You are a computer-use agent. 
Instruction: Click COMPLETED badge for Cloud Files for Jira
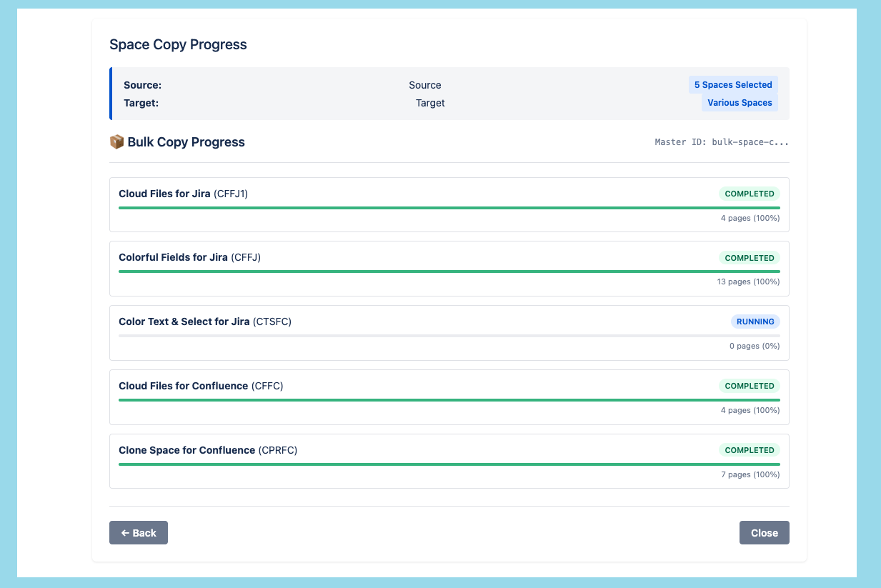[750, 194]
